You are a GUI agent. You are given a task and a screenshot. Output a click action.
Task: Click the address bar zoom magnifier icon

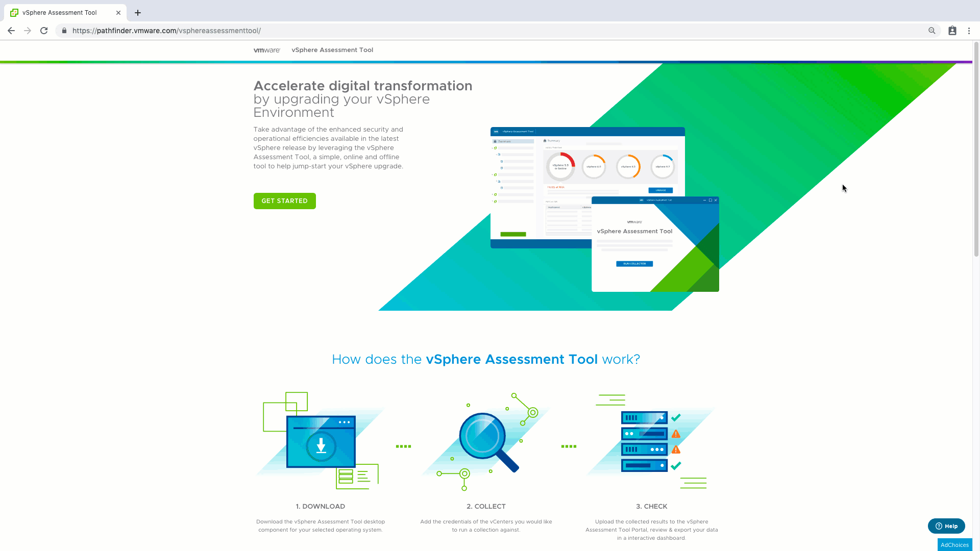(x=932, y=31)
